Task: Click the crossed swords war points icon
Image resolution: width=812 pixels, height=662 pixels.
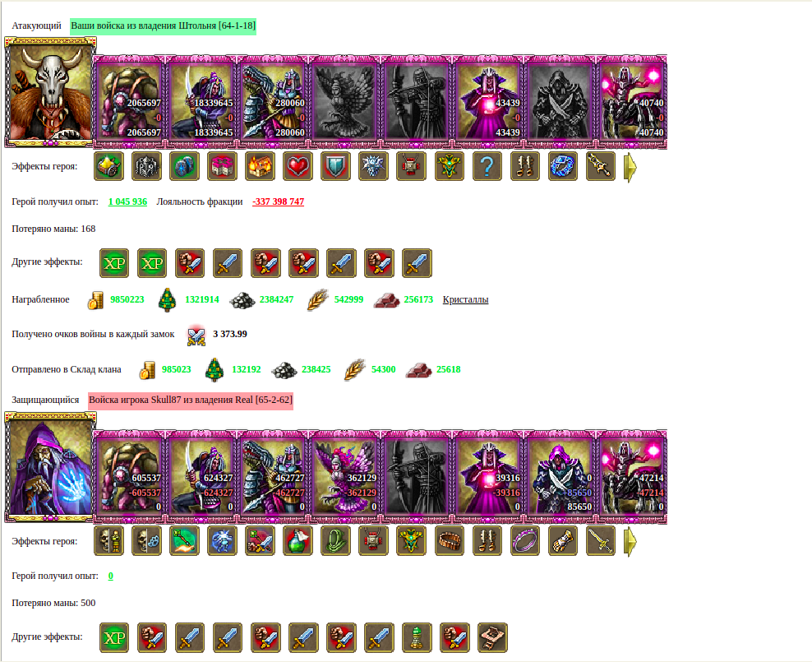Action: [196, 335]
